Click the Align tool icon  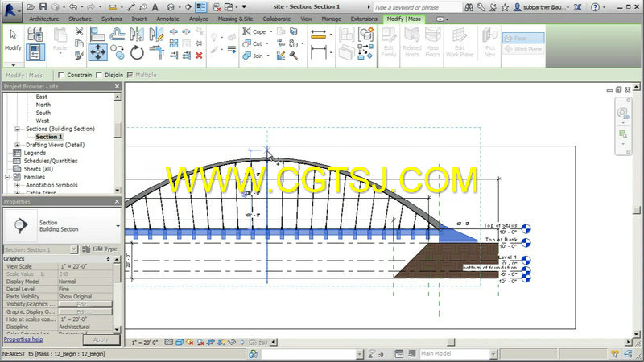click(x=97, y=34)
